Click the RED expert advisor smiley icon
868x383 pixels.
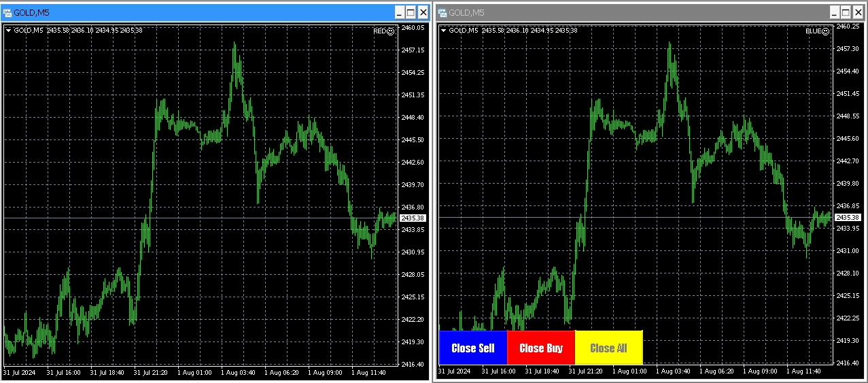click(390, 31)
